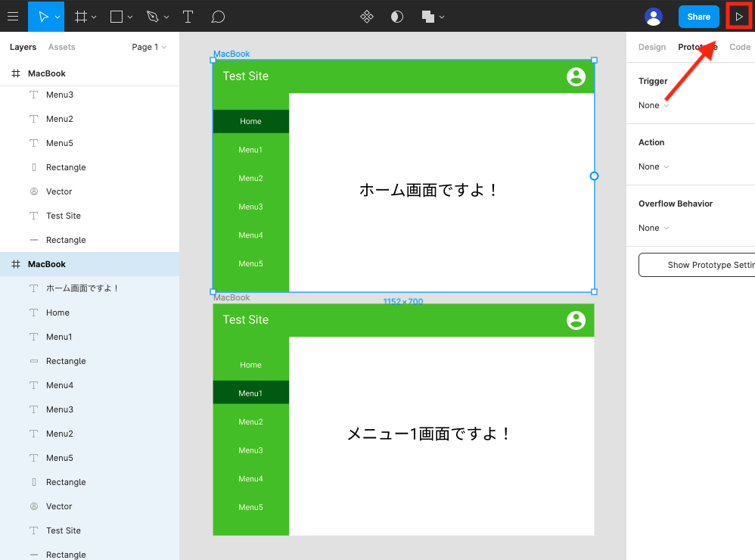The height and width of the screenshot is (560, 755).
Task: Select the unhighlighted MacBook frame layer
Action: click(89, 73)
